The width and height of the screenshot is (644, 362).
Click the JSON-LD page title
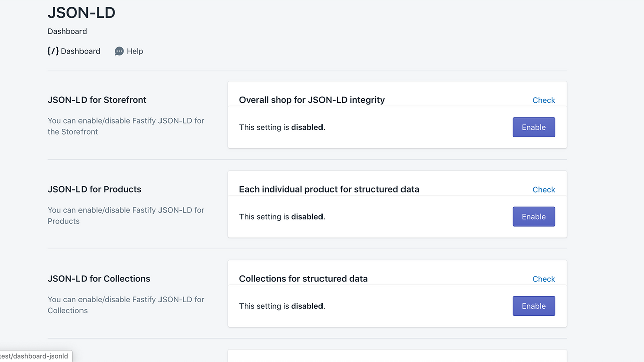click(82, 13)
